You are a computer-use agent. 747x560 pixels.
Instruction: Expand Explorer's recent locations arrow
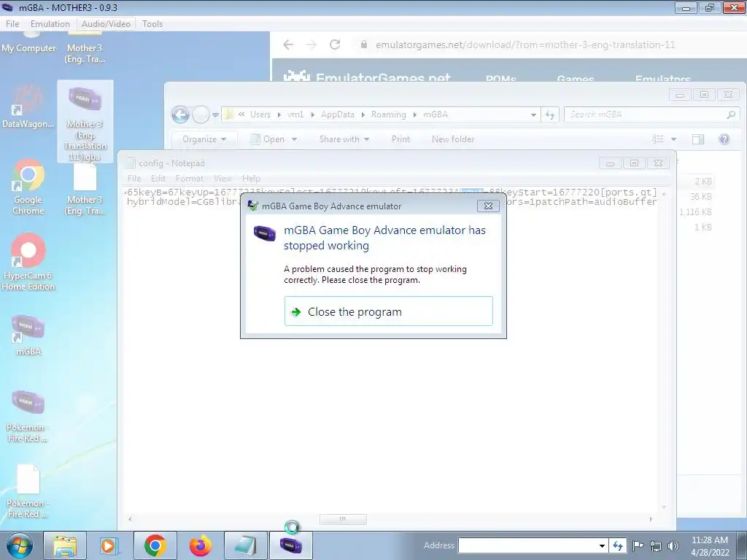(x=215, y=114)
